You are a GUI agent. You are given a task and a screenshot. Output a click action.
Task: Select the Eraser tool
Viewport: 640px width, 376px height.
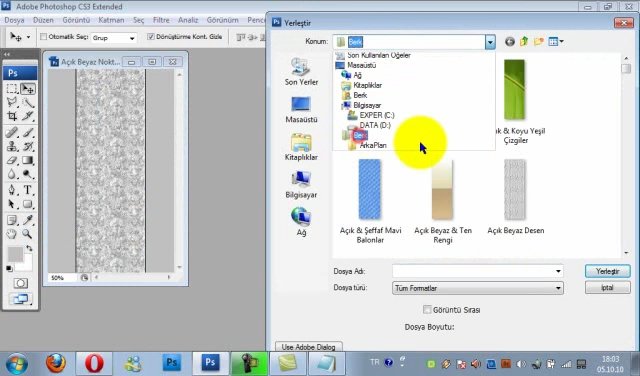[12, 160]
